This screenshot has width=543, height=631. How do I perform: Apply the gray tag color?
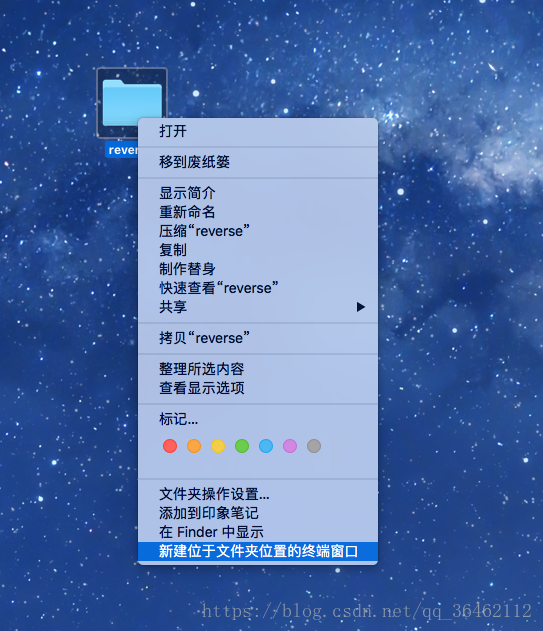point(314,446)
